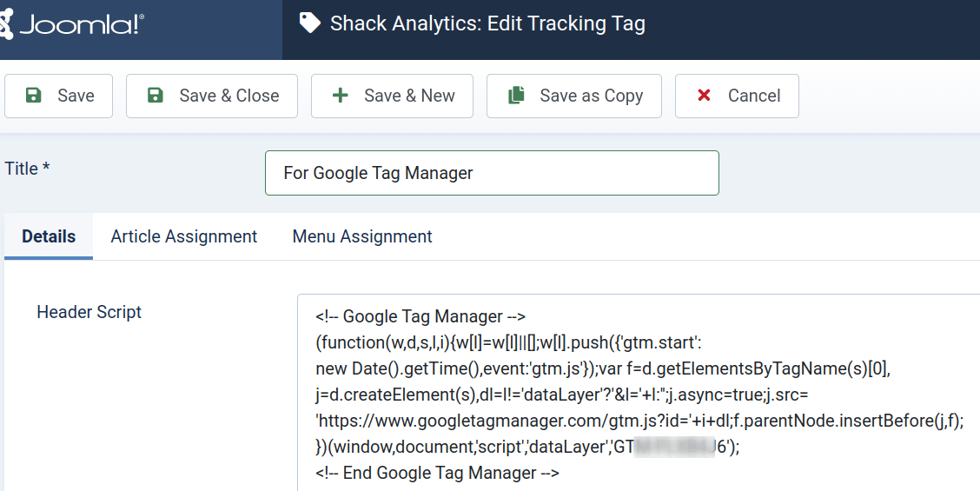980x491 pixels.
Task: Click the copy icon on Save as Copy
Action: tap(516, 96)
